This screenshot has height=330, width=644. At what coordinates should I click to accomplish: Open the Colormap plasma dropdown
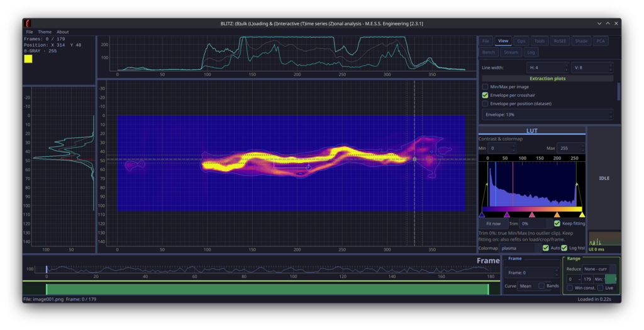pyautogui.click(x=519, y=248)
